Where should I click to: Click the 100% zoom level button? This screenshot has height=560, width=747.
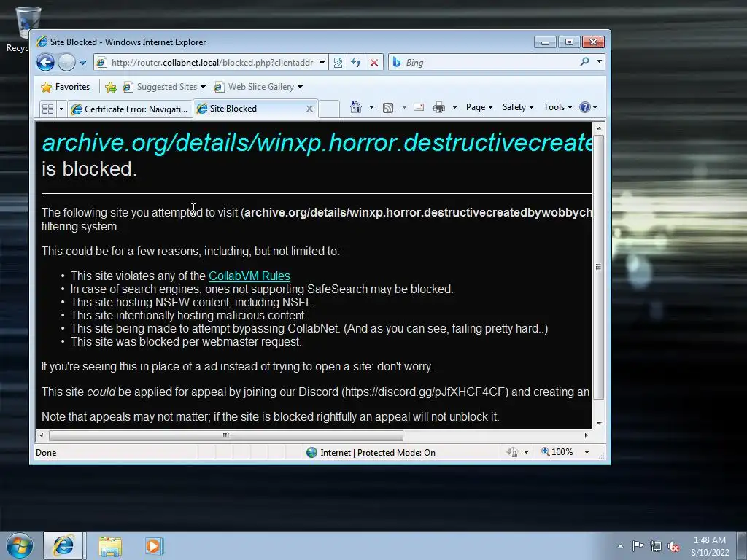coord(557,452)
